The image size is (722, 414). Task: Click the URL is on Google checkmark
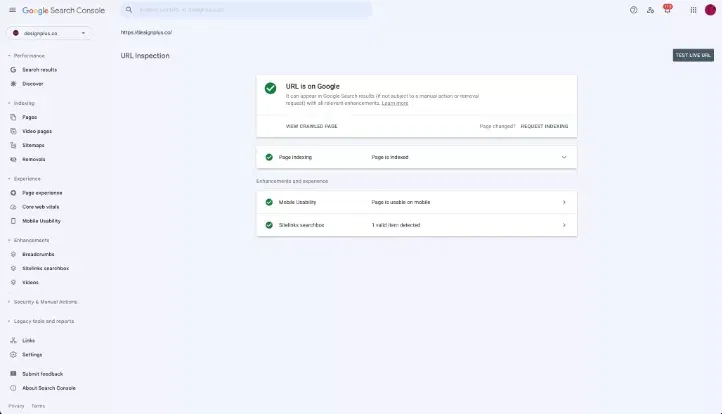click(270, 88)
